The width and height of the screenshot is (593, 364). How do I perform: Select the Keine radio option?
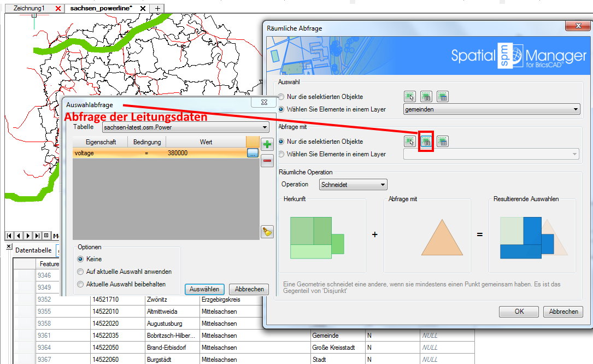[x=80, y=259]
